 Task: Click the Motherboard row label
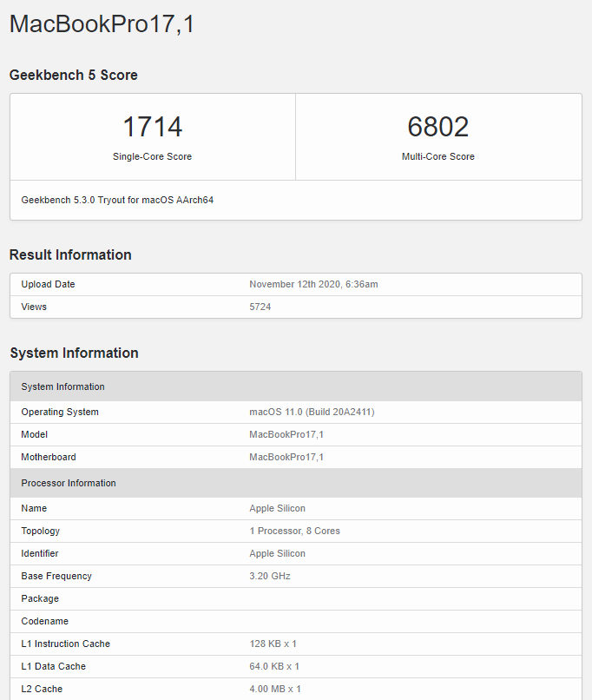pos(49,457)
